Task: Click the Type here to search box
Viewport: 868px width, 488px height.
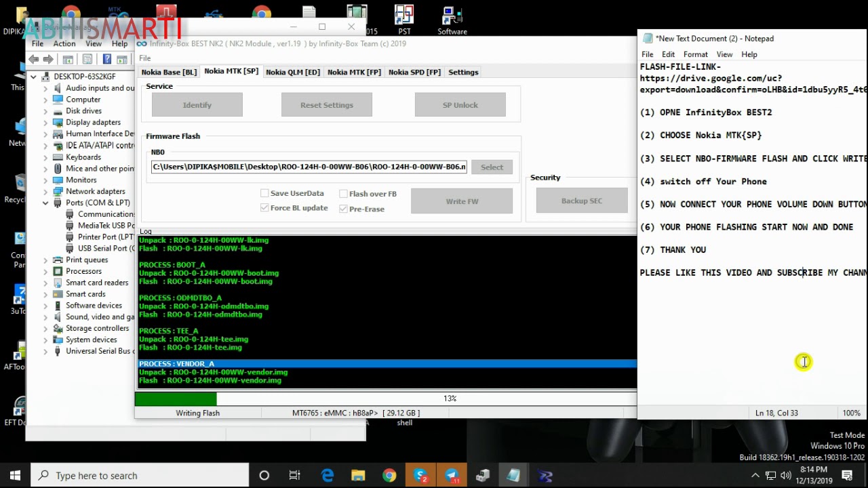Action: click(x=138, y=476)
